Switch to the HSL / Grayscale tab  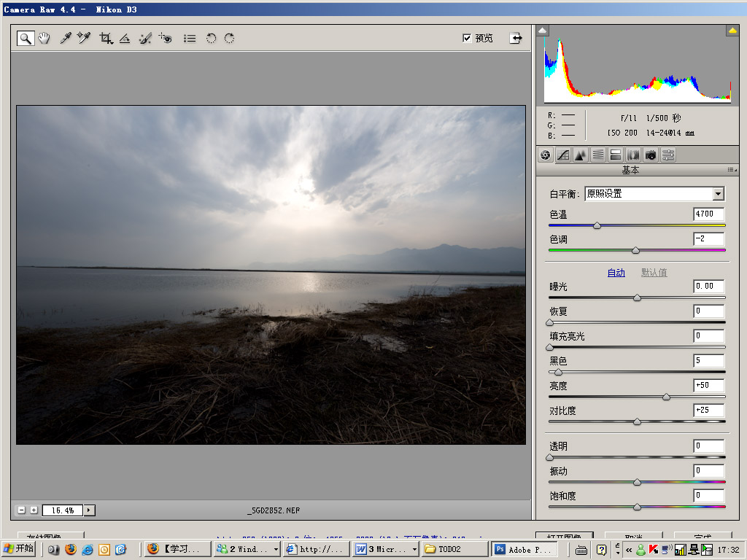pos(598,155)
